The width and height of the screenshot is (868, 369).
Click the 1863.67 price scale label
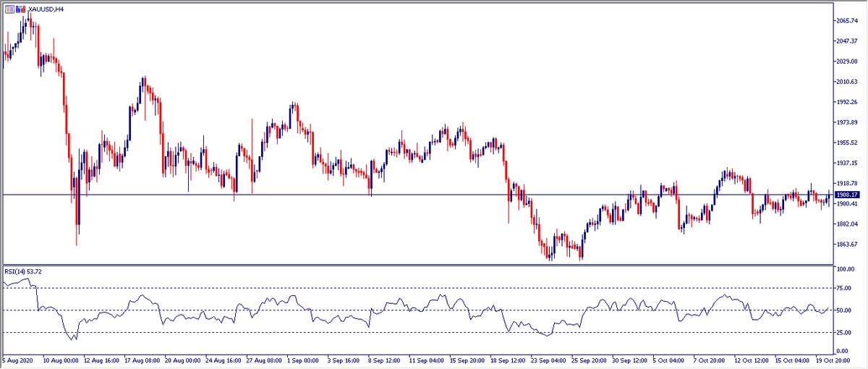[847, 245]
